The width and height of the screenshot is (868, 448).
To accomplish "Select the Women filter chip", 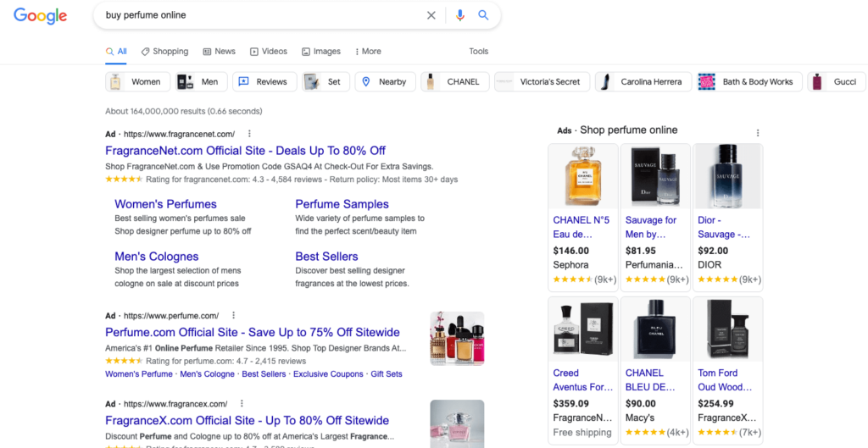I will (x=136, y=82).
